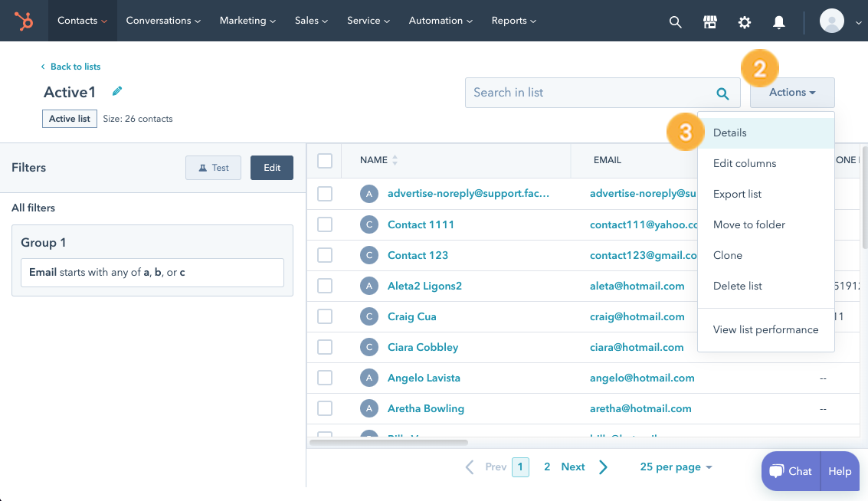Click the avatar for Contact 1111
This screenshot has height=501, width=868.
[369, 224]
